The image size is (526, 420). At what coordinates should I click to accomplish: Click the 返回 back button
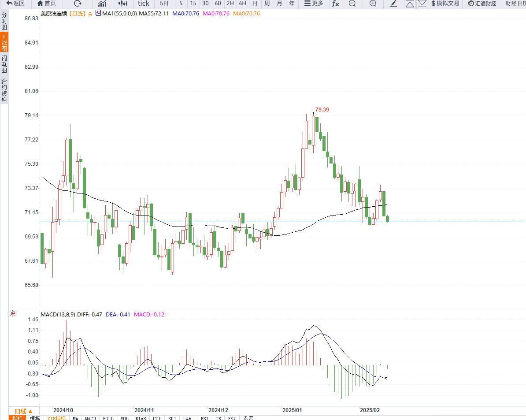pyautogui.click(x=15, y=4)
